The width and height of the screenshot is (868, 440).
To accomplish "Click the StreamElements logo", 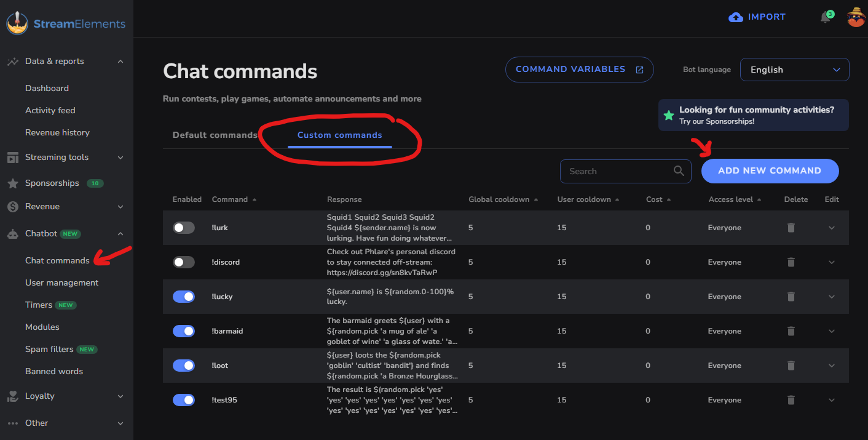I will 66,24.
